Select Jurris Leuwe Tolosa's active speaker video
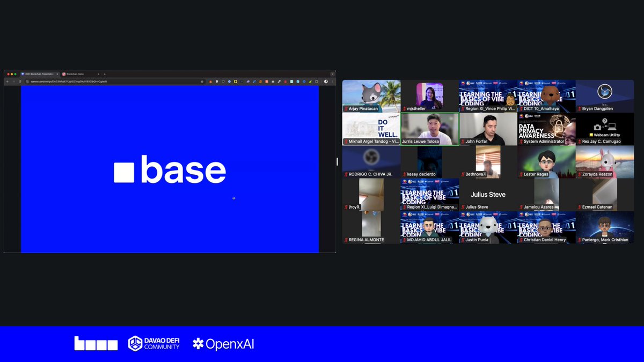The height and width of the screenshot is (362, 644). pos(430,129)
